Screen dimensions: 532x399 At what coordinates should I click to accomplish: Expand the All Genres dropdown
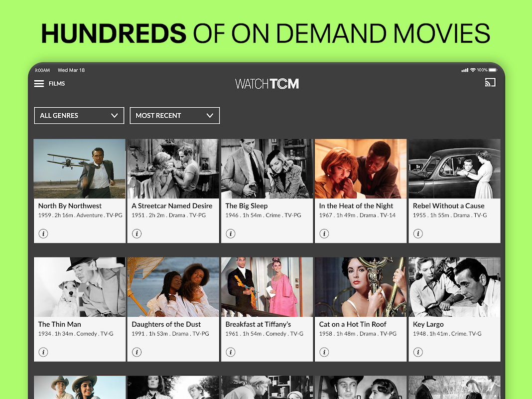click(x=79, y=115)
